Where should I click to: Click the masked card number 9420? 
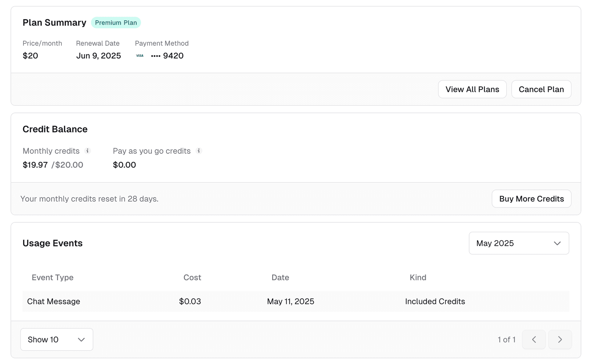tap(167, 56)
